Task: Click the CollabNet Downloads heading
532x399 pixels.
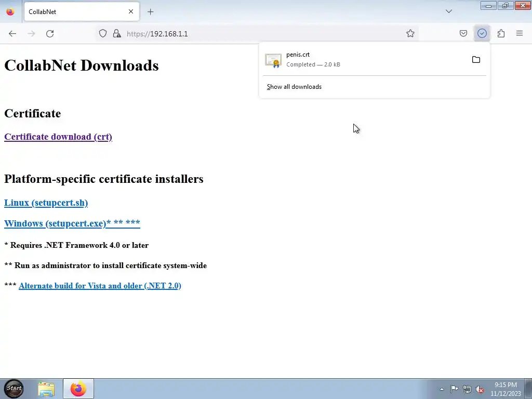Action: [82, 65]
